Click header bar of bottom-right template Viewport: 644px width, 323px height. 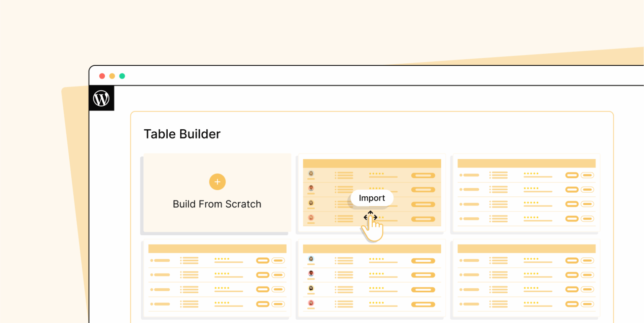pos(526,249)
